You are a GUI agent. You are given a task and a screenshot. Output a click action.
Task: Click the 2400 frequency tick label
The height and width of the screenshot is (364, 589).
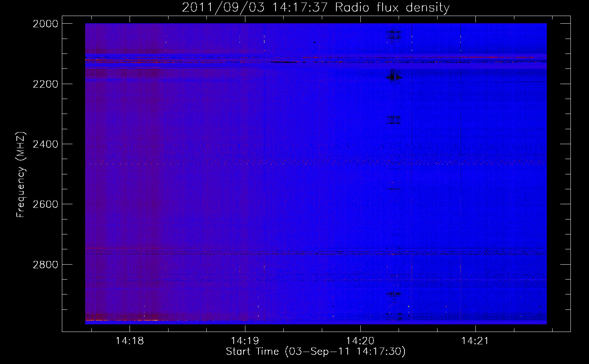pos(46,144)
